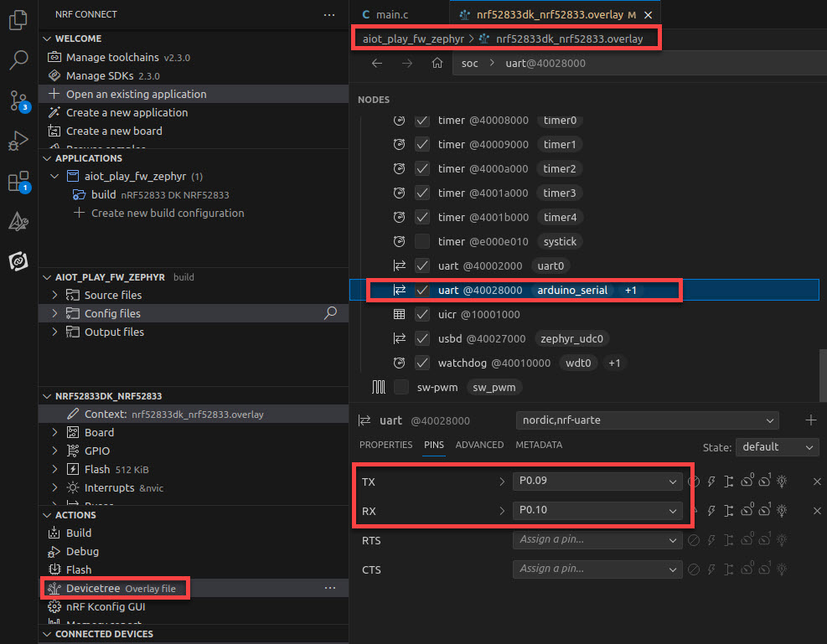
Task: Open CTS Assign a pin dropdown
Action: coord(597,569)
